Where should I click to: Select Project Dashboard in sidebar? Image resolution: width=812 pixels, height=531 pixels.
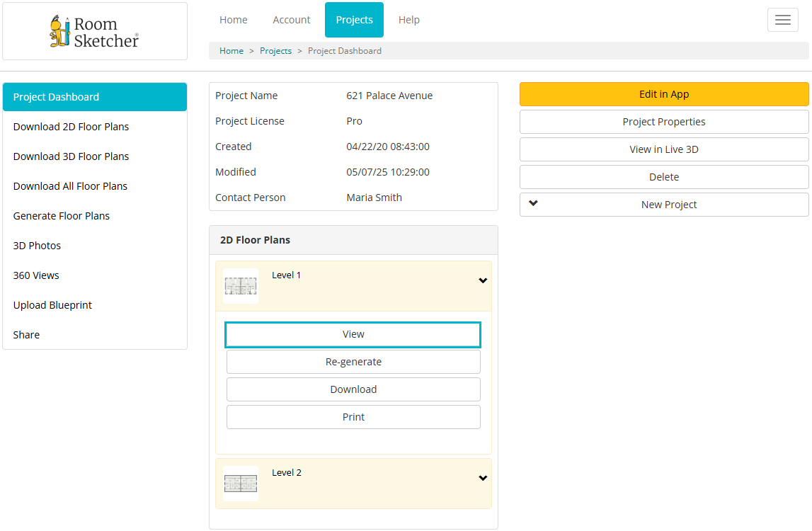click(x=95, y=97)
